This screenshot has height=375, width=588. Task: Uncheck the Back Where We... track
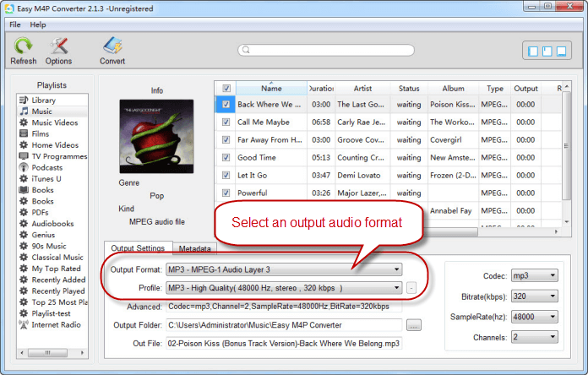[226, 104]
